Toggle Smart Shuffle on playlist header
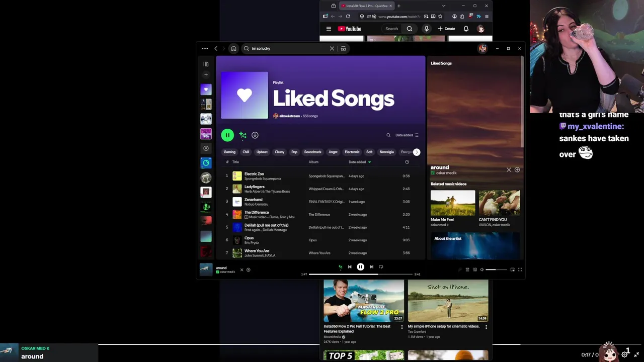 pyautogui.click(x=243, y=135)
